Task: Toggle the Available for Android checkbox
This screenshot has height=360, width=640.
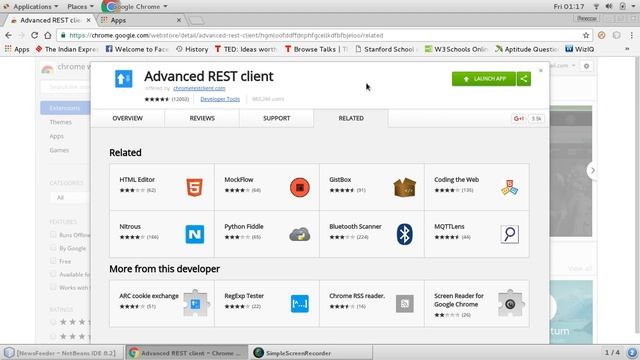Action: (53, 274)
